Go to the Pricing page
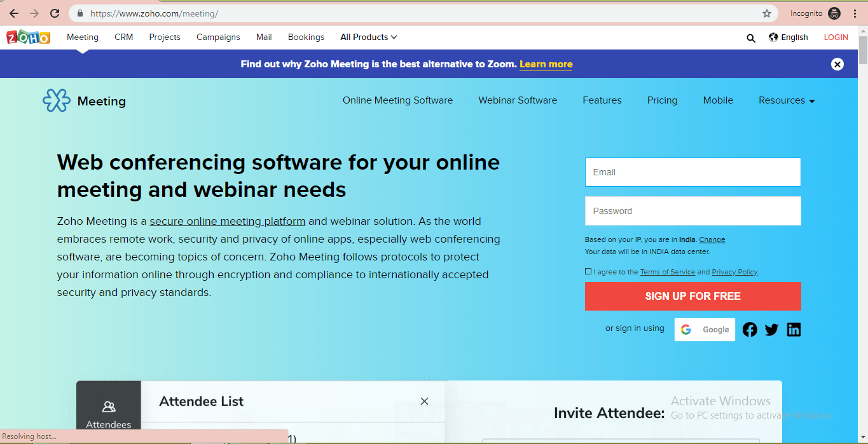This screenshot has width=868, height=444. 662,100
